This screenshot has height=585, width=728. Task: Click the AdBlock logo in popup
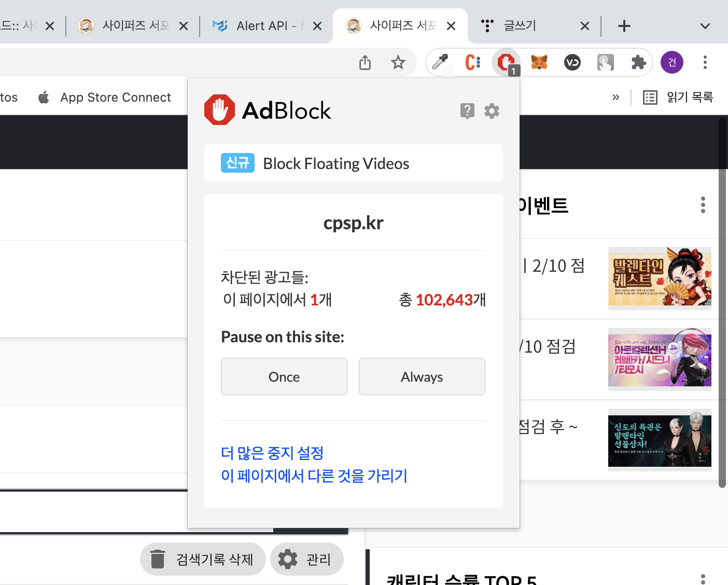268,110
